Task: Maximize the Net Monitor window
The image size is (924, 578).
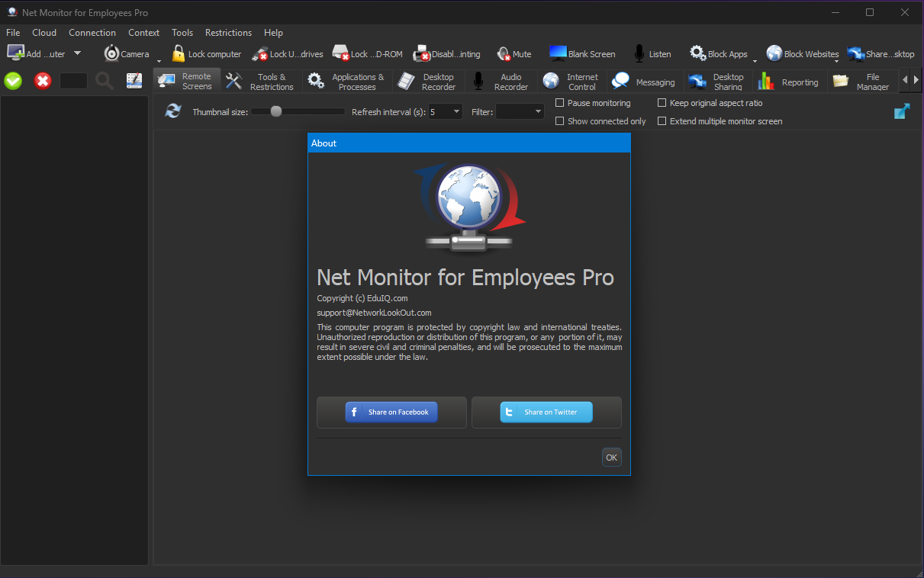Action: pyautogui.click(x=870, y=12)
